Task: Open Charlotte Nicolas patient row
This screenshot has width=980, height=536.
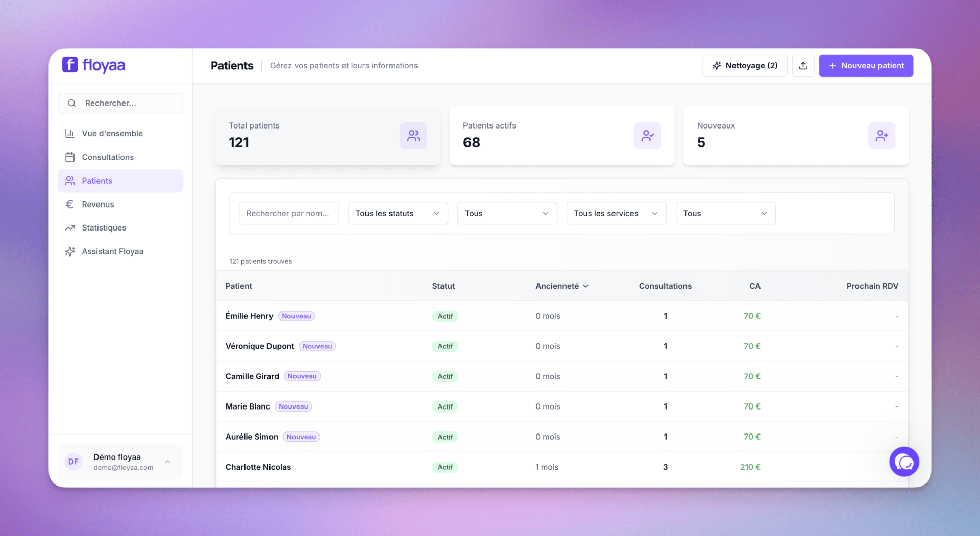Action: click(258, 467)
